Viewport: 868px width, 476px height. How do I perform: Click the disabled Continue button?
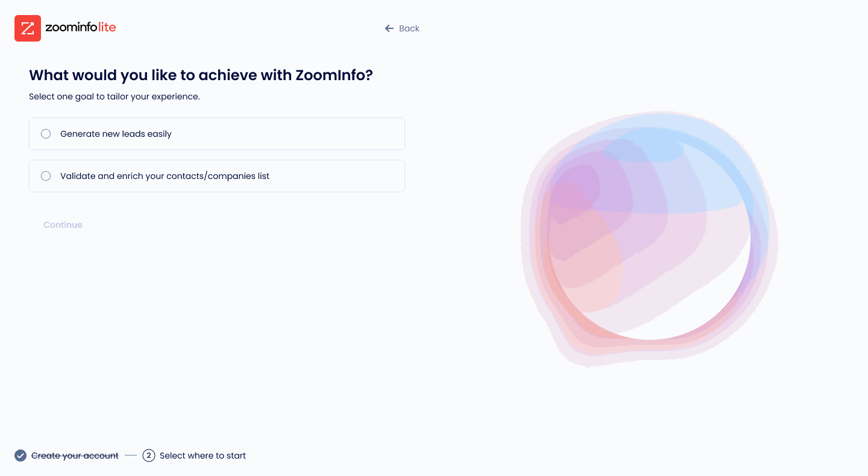63,225
